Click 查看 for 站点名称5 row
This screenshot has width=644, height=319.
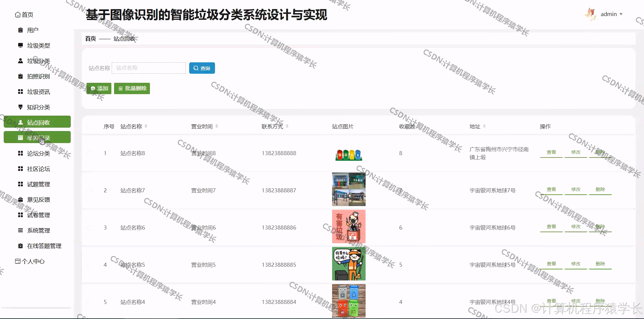pyautogui.click(x=551, y=264)
